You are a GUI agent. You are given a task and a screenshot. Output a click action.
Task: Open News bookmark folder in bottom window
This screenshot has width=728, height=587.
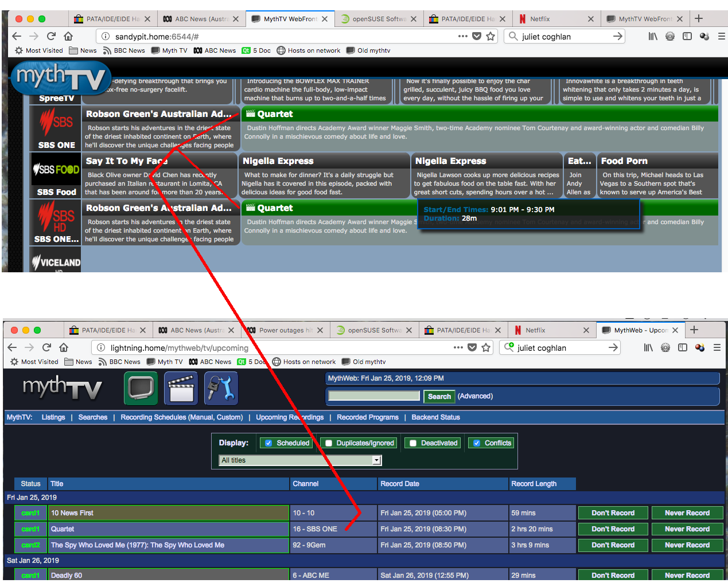tap(78, 362)
